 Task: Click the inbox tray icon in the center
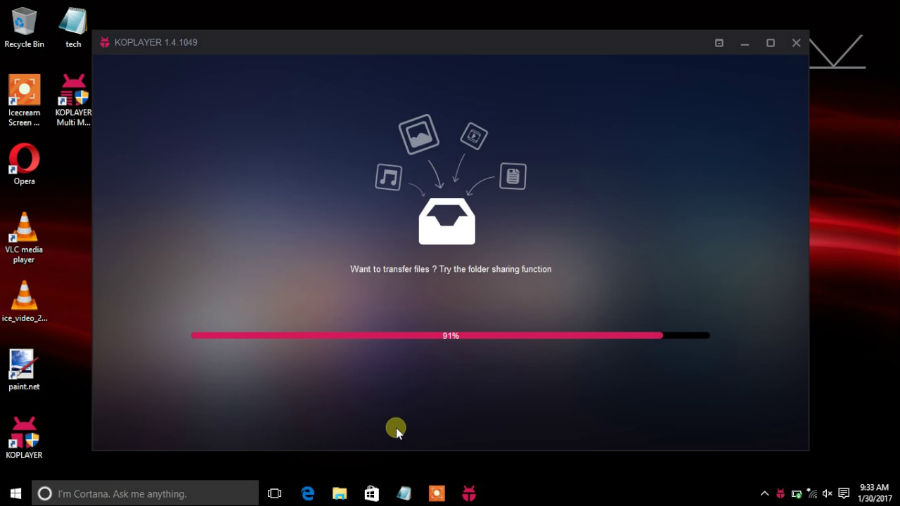[x=446, y=222]
